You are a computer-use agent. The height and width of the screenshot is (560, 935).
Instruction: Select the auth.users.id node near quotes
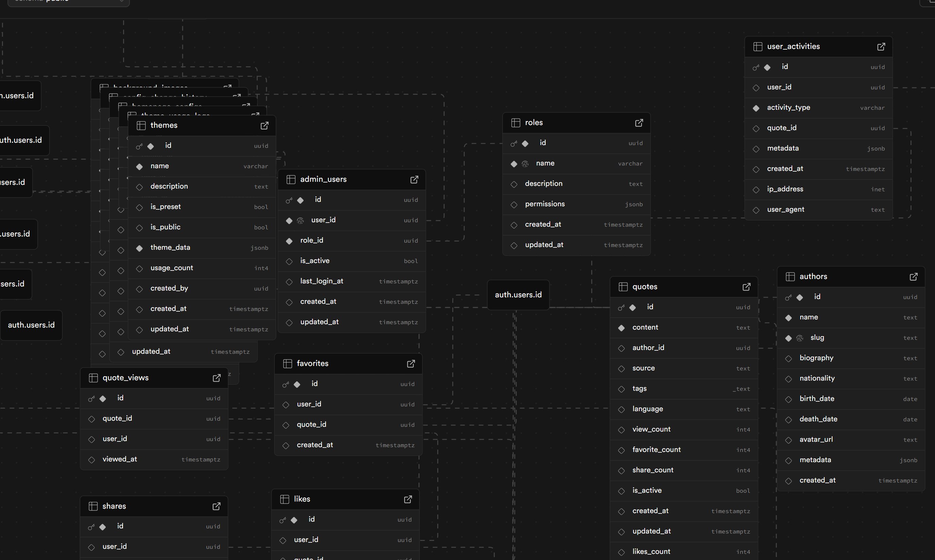[518, 295]
